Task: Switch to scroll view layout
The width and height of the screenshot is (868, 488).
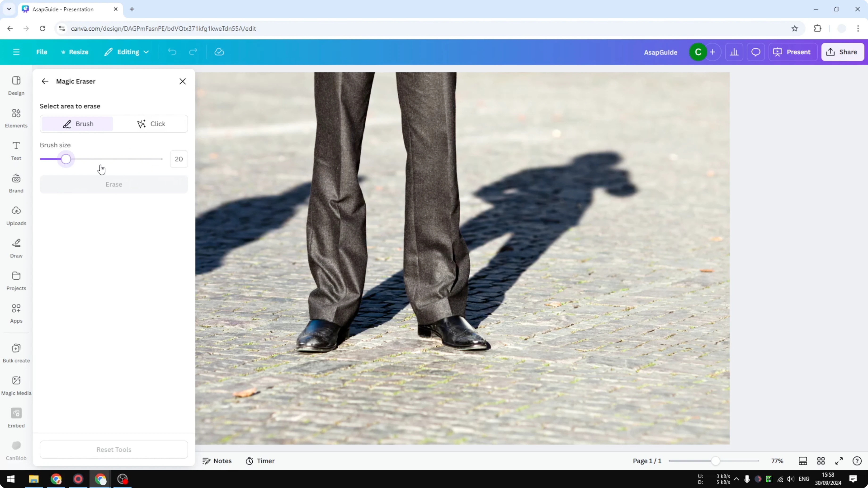Action: [803, 461]
